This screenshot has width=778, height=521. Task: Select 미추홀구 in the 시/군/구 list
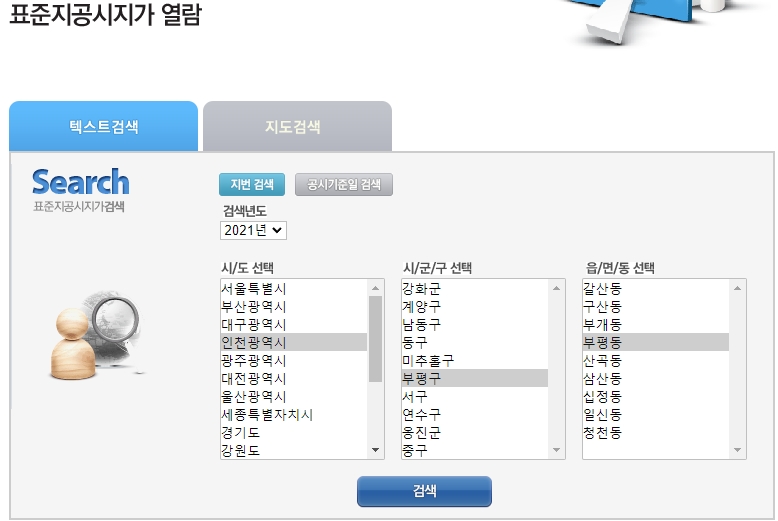point(475,360)
